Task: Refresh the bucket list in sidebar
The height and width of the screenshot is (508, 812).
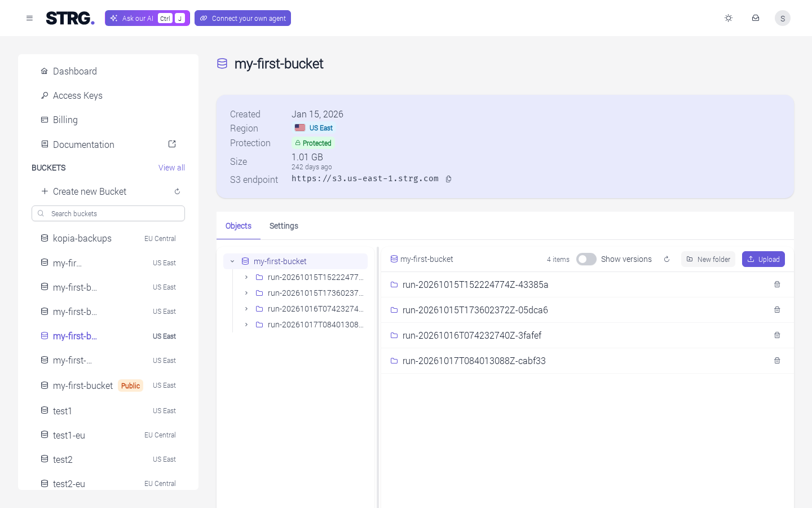Action: point(177,191)
